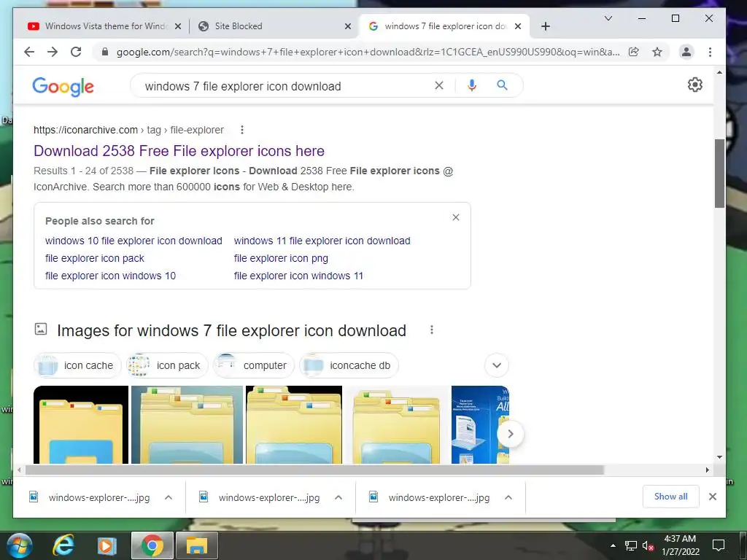The height and width of the screenshot is (560, 747).
Task: Open Download 2538 Free File explorer icons link
Action: click(x=179, y=151)
